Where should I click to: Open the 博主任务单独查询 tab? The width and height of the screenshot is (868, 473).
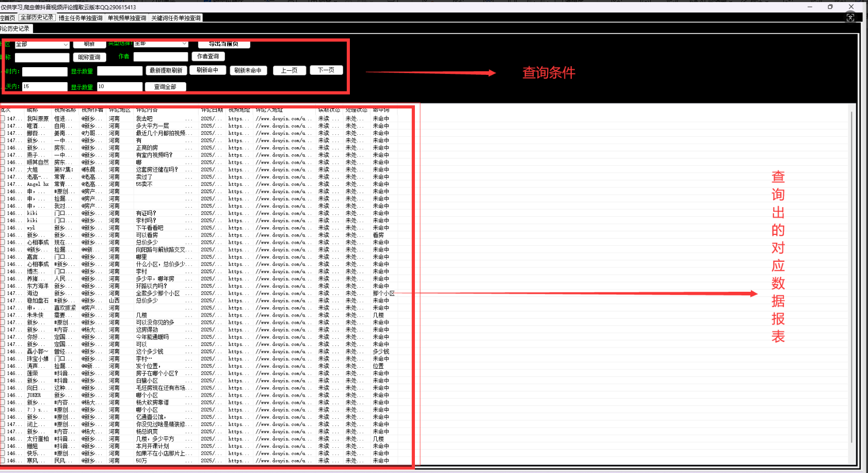(x=81, y=18)
